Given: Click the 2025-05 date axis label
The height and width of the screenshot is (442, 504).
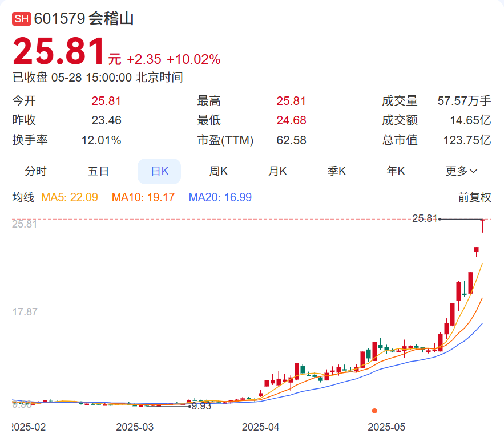Looking at the screenshot, I should [386, 427].
